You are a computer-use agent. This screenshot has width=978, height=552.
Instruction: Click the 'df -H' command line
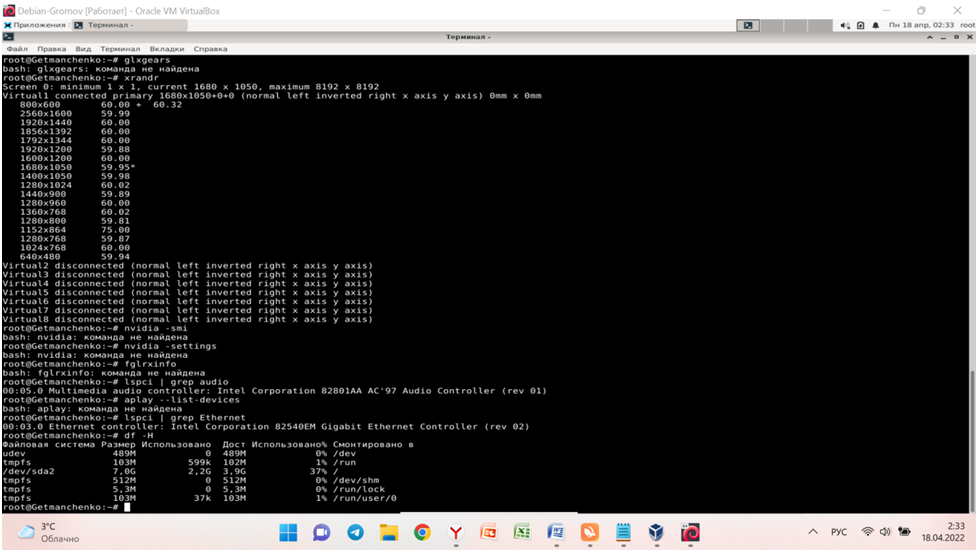[x=77, y=435]
